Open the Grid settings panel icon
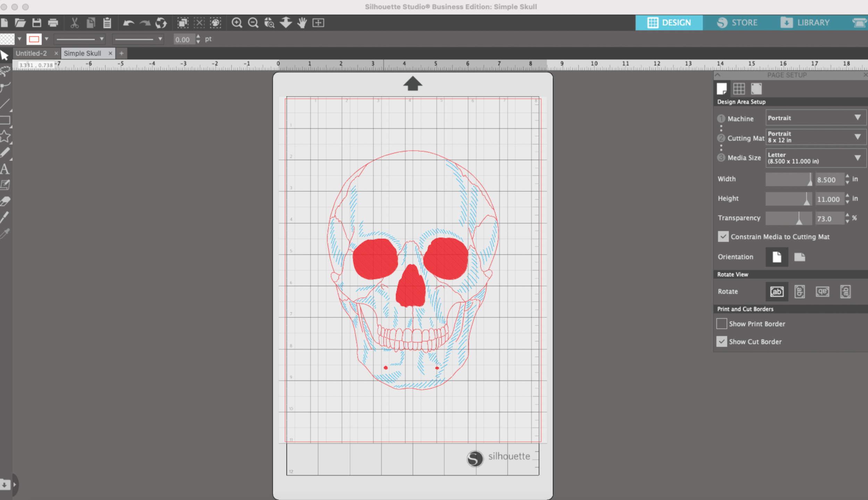Viewport: 868px width, 500px height. click(739, 89)
